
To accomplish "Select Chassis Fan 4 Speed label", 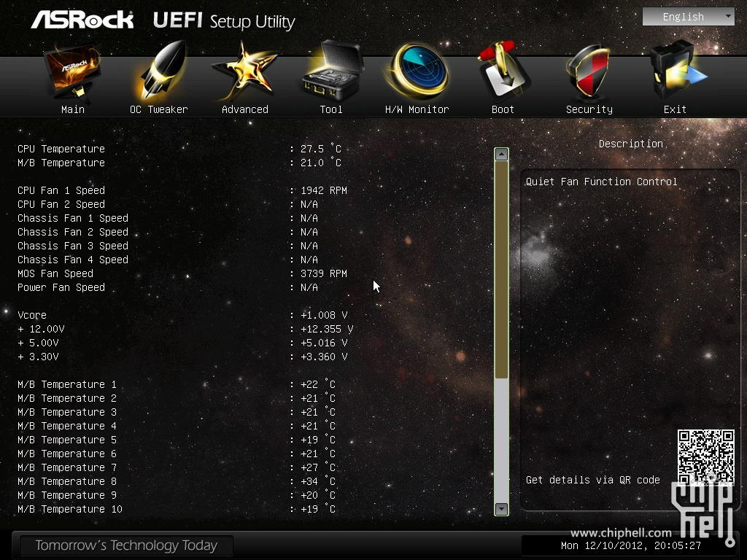I will click(73, 260).
